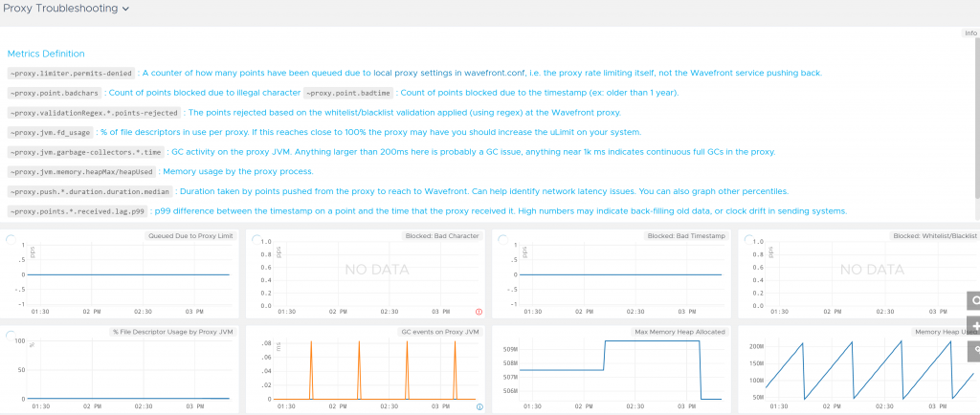Click the Info tag on the Metrics Definition panel
This screenshot has height=415, width=980.
pos(970,33)
